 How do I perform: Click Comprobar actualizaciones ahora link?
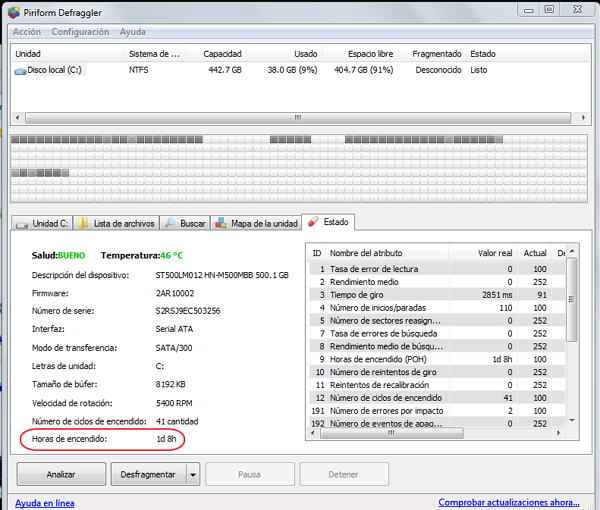(x=509, y=502)
